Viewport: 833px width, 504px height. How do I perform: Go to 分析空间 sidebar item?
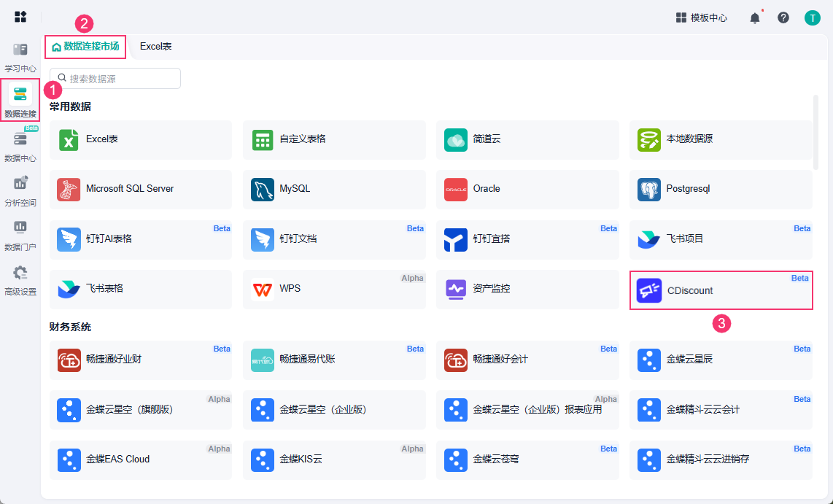(x=20, y=191)
